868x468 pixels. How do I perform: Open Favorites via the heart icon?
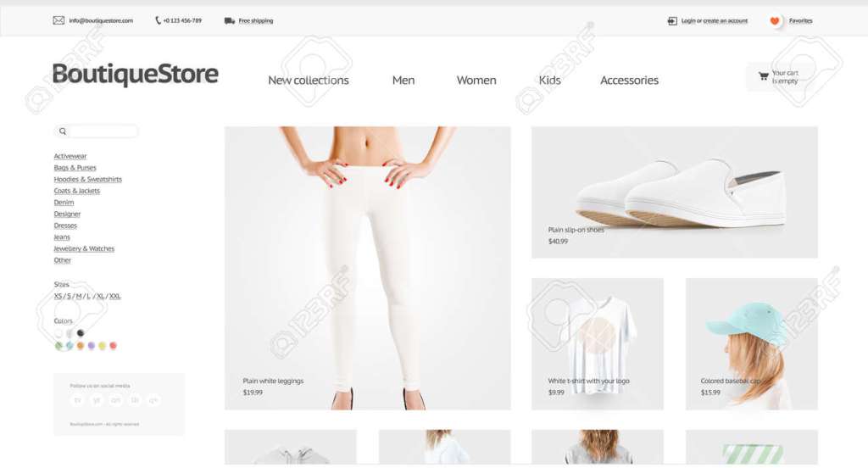[x=775, y=21]
